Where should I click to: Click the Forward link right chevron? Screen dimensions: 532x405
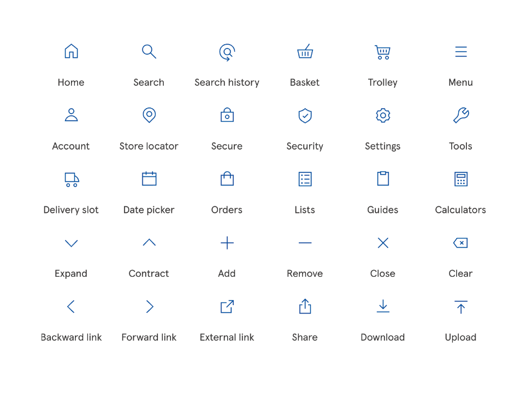[150, 306]
